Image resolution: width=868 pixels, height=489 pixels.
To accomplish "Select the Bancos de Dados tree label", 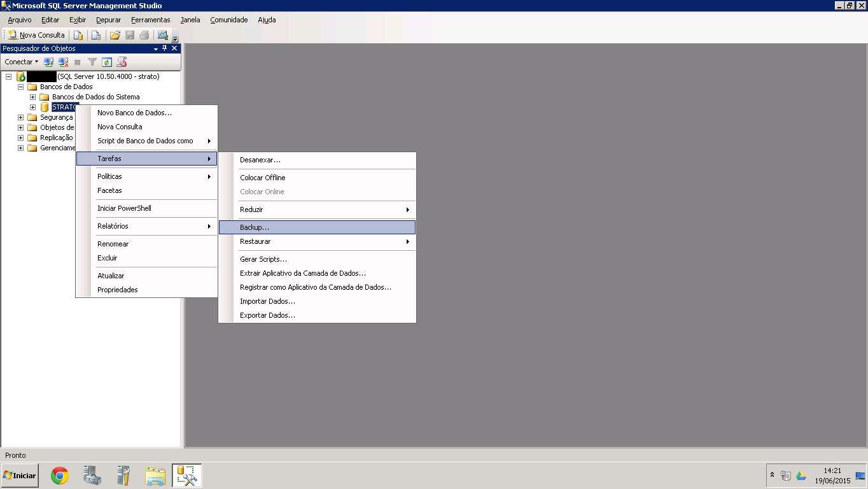I will (66, 87).
